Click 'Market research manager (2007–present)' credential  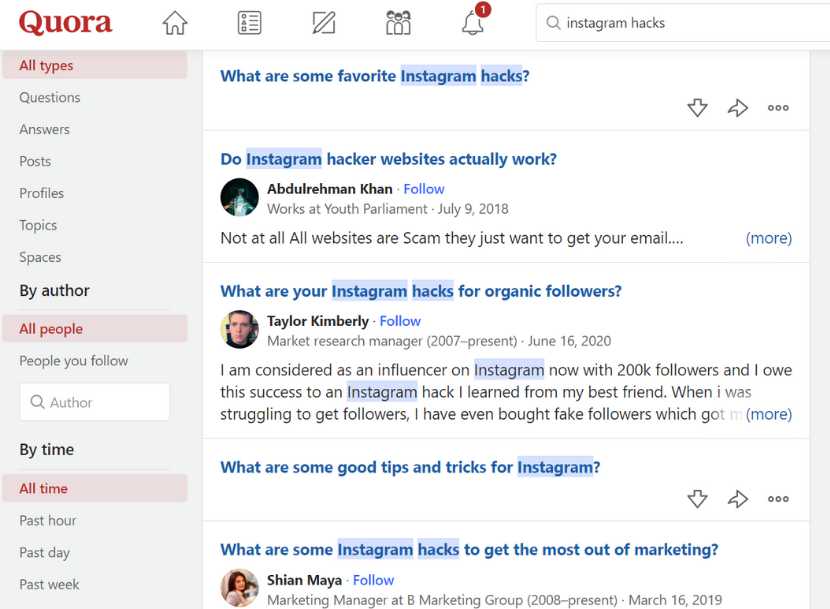[392, 341]
